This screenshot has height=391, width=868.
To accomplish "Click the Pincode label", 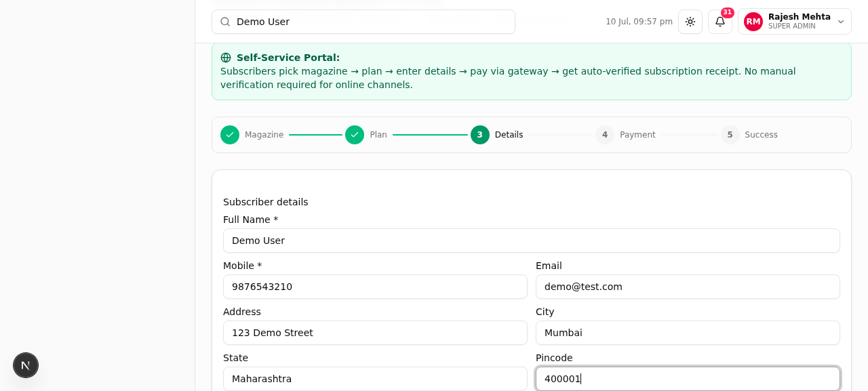I will (x=554, y=358).
